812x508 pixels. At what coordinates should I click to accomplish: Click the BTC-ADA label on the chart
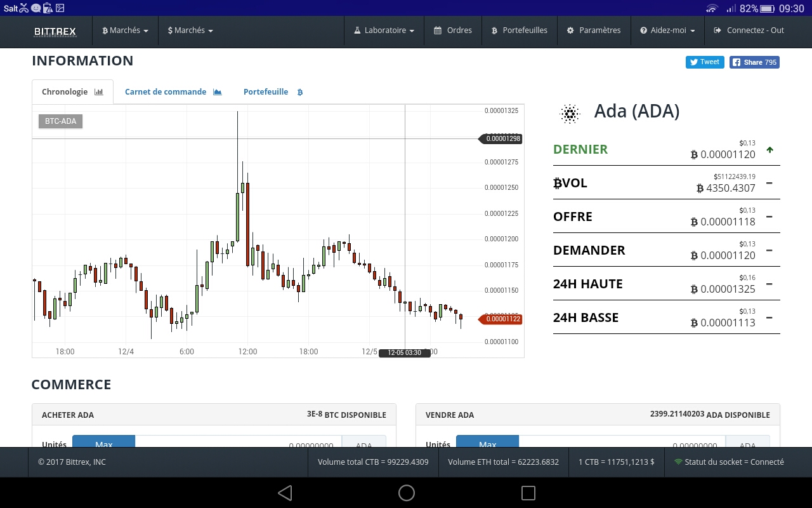(60, 121)
